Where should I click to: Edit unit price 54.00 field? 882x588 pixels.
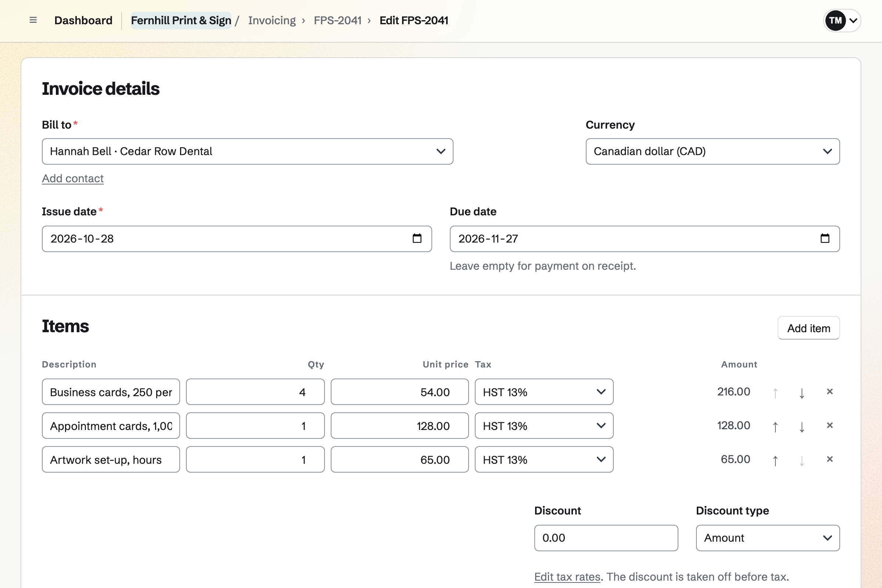pyautogui.click(x=400, y=392)
